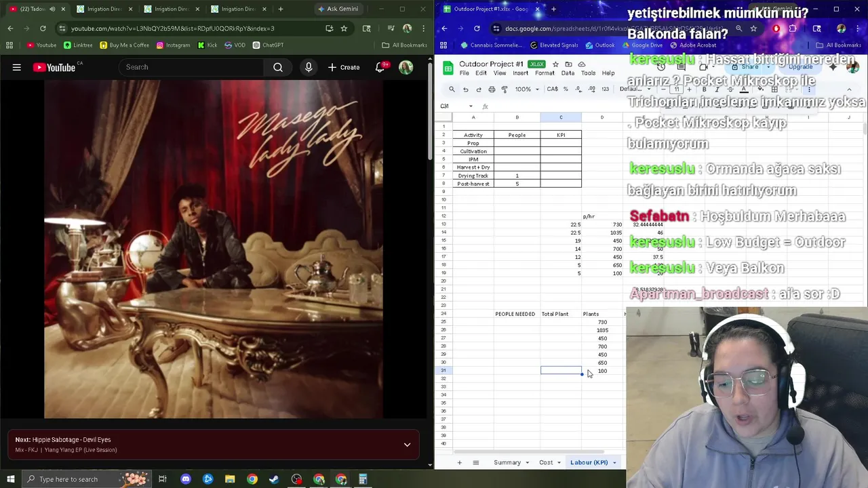Image resolution: width=868 pixels, height=488 pixels.
Task: Redo the action in Sheets
Action: (x=479, y=89)
